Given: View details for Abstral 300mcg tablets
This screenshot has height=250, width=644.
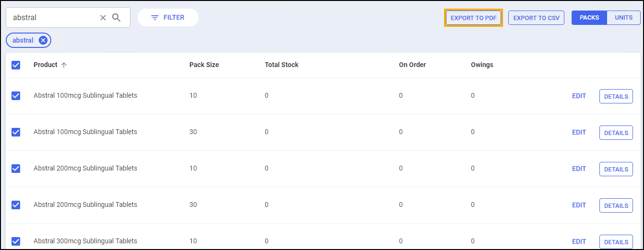Looking at the screenshot, I should 616,241.
